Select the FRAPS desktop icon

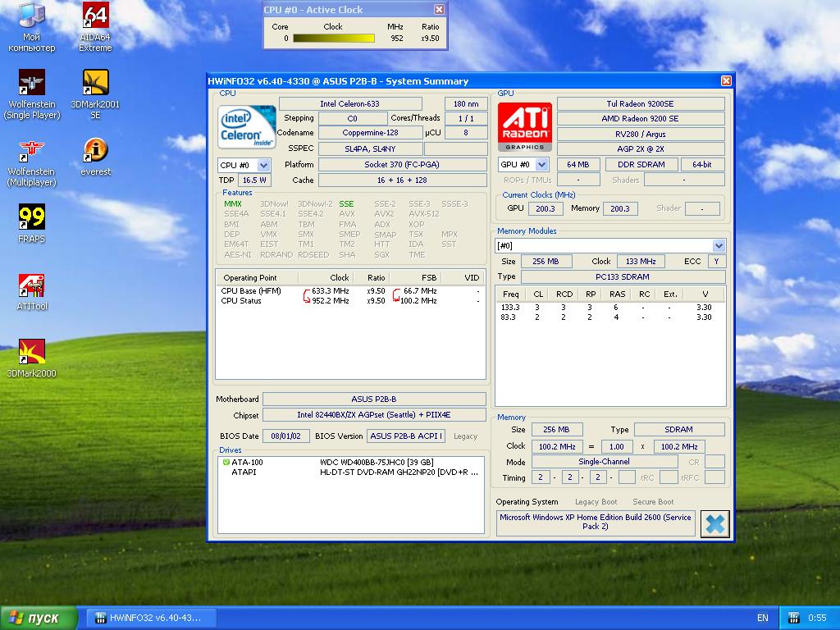coord(32,224)
